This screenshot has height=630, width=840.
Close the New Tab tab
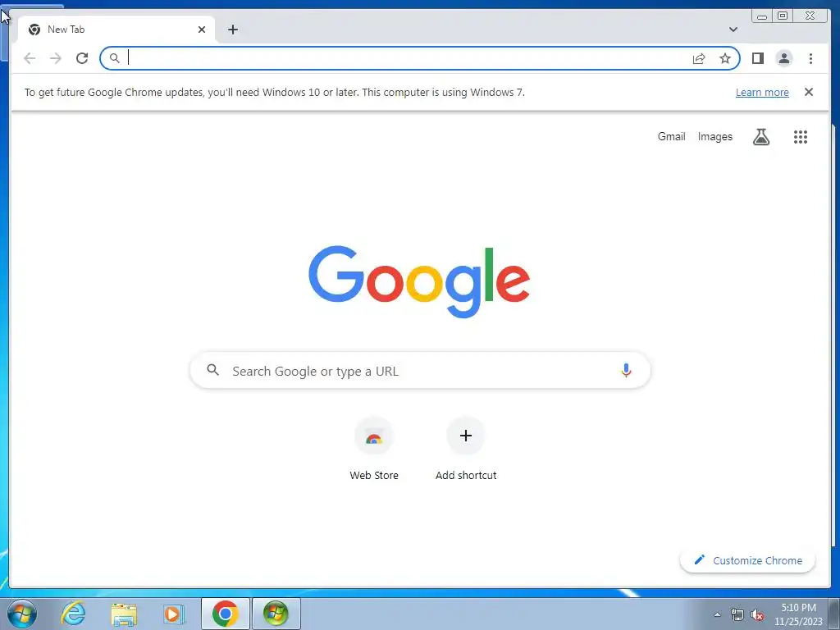[202, 30]
